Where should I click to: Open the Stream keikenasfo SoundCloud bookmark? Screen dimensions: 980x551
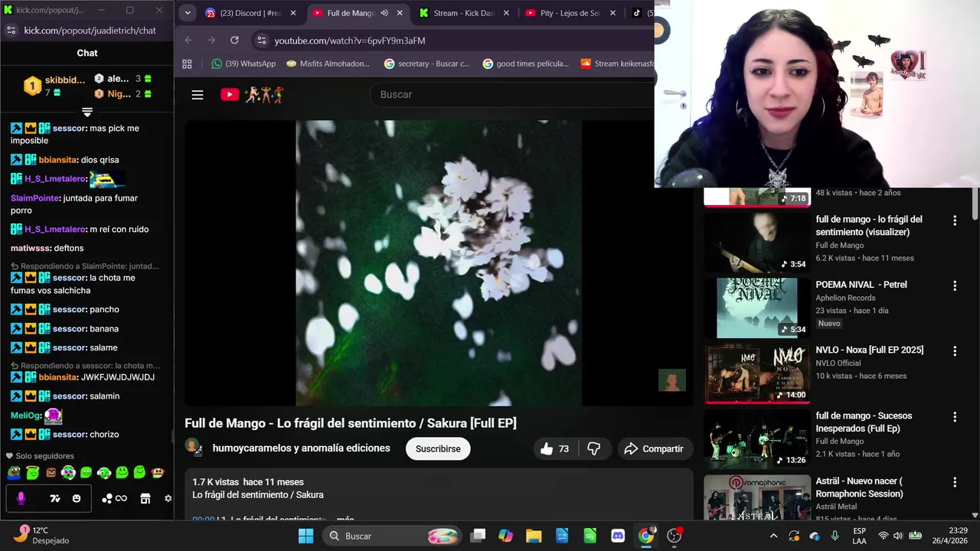(x=617, y=64)
